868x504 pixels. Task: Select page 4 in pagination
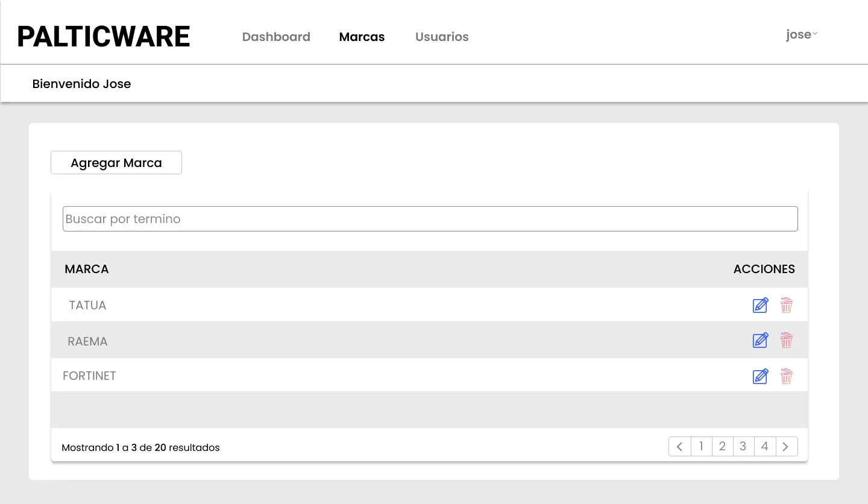(x=764, y=446)
